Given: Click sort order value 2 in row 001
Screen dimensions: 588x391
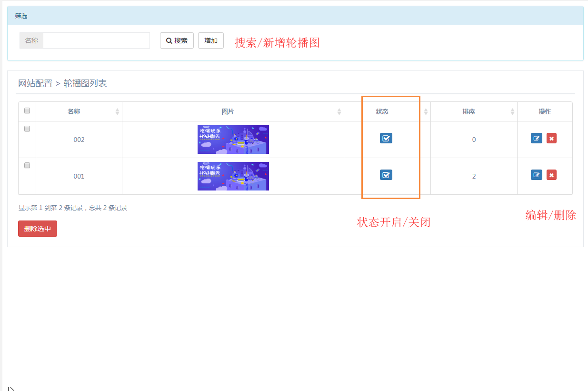Looking at the screenshot, I should coord(474,176).
